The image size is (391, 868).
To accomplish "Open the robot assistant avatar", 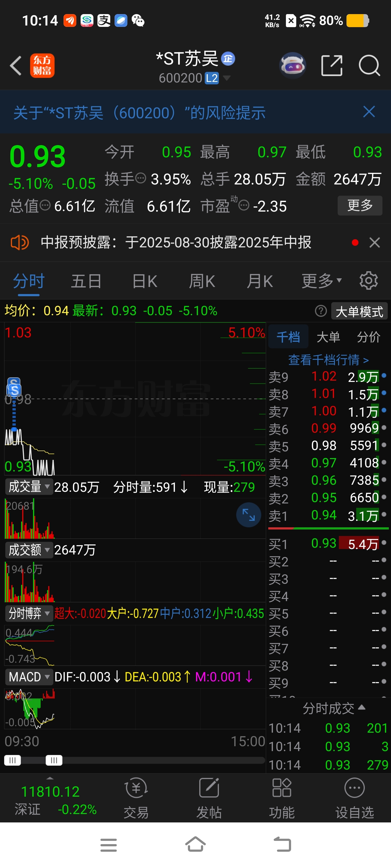I will click(292, 65).
